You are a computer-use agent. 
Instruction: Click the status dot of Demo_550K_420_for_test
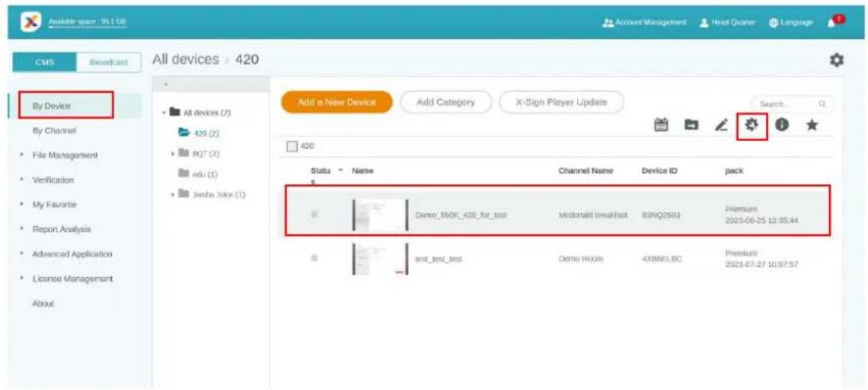(314, 214)
